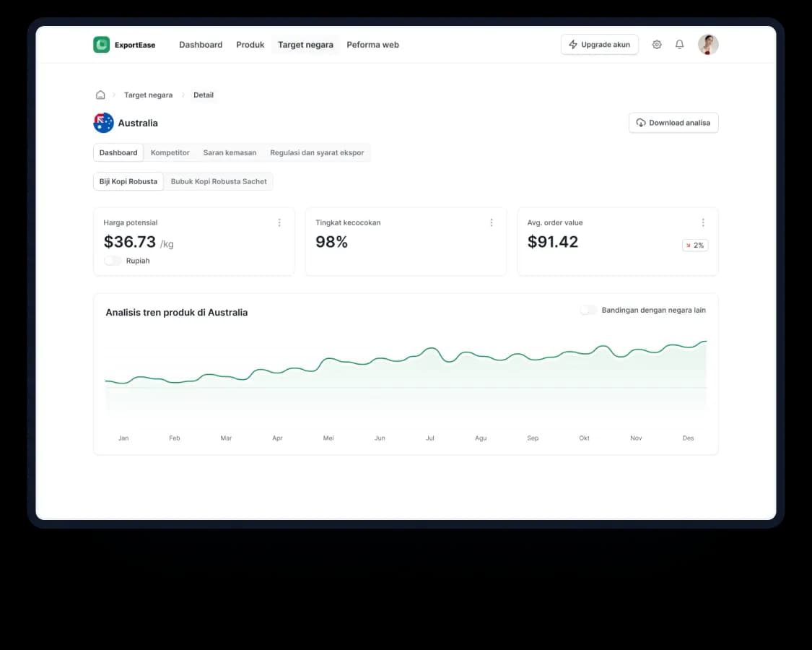
Task: Click Download analisa button
Action: 673,123
